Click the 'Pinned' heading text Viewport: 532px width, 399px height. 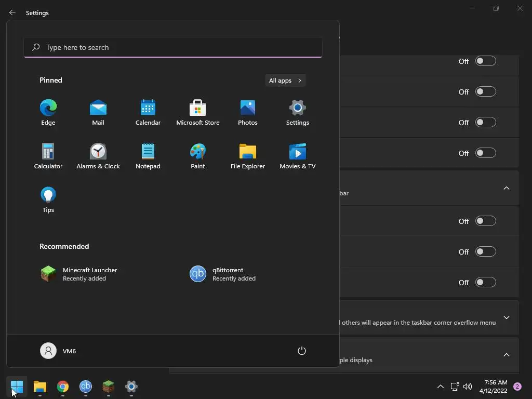pyautogui.click(x=50, y=80)
